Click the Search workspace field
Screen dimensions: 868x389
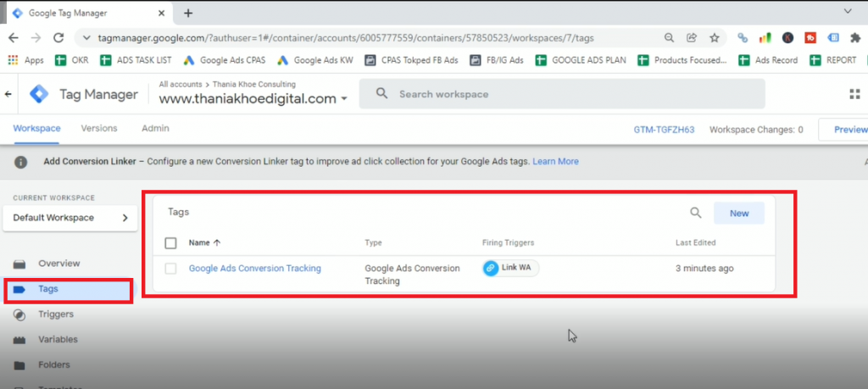click(561, 94)
